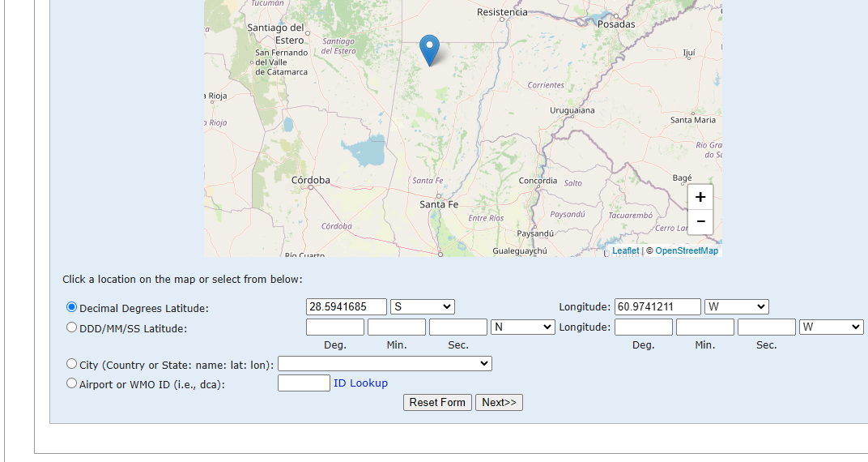Click the Reset Form button

[437, 402]
